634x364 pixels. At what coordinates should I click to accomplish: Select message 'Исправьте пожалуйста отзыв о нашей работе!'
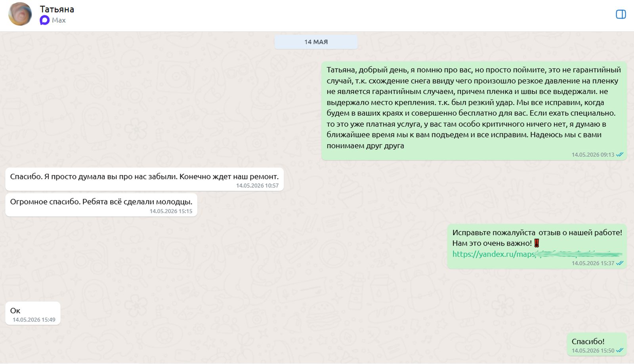coord(537,246)
